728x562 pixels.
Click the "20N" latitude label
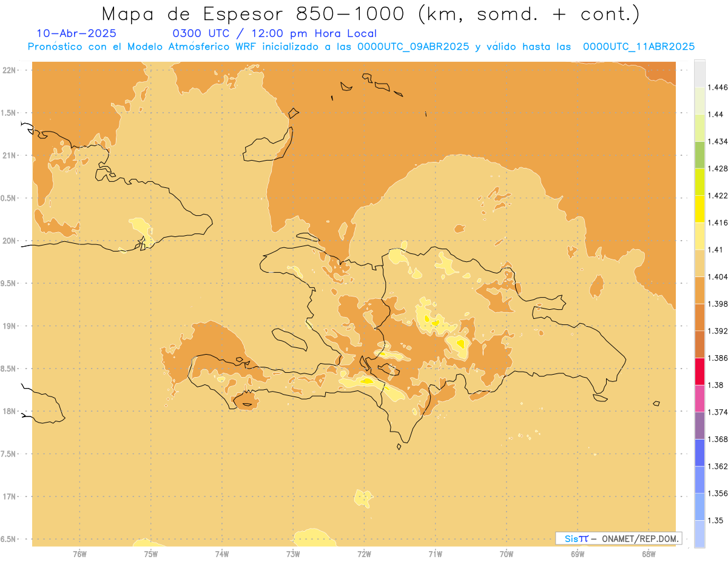pos(10,241)
